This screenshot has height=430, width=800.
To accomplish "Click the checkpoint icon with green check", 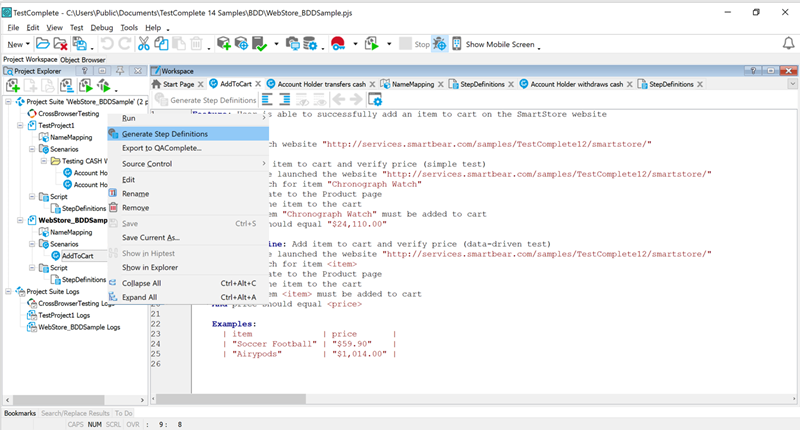I will (260, 44).
